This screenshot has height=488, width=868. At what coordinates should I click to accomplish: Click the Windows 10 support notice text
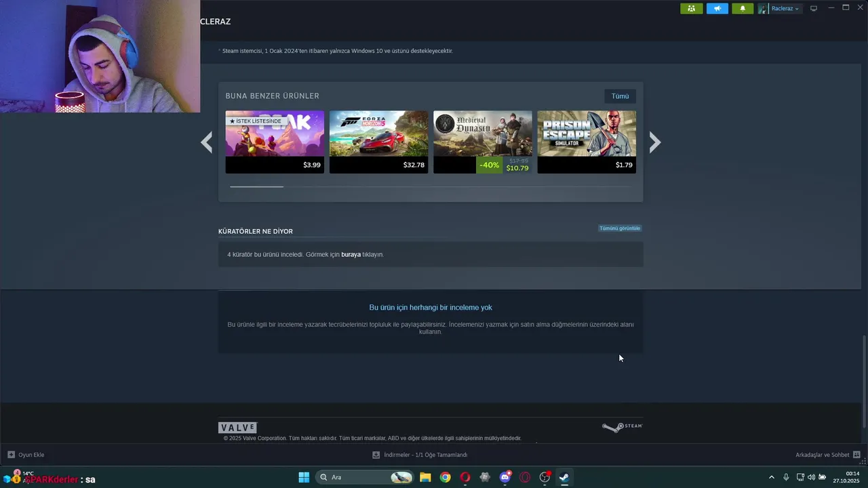pos(337,51)
